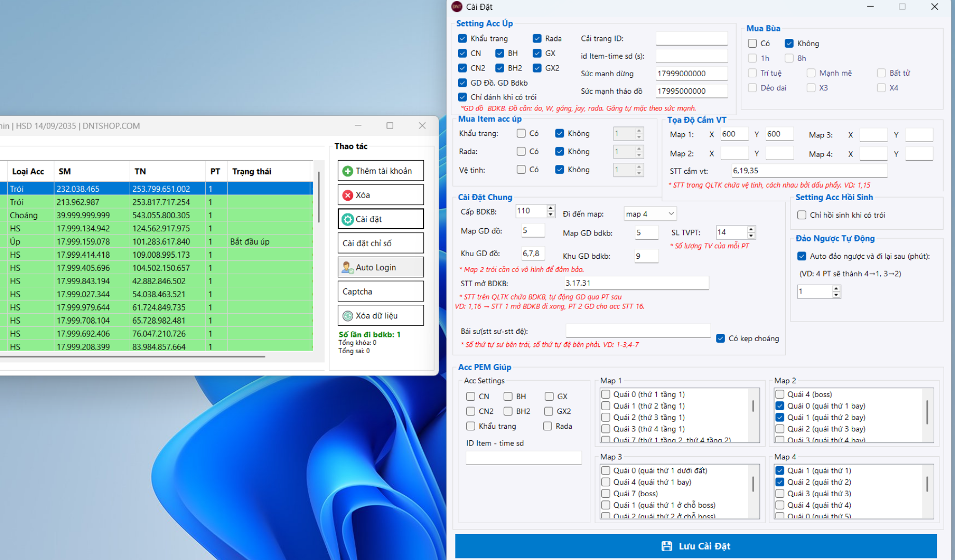Enable the Có option under Mua Bùa
The width and height of the screenshot is (955, 560).
(752, 44)
